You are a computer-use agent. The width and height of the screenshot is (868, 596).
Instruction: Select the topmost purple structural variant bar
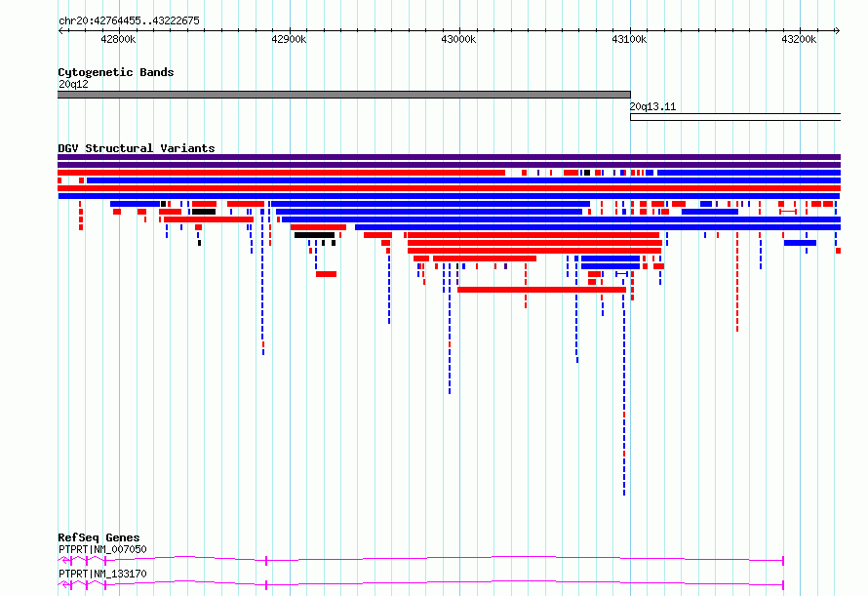(x=449, y=157)
